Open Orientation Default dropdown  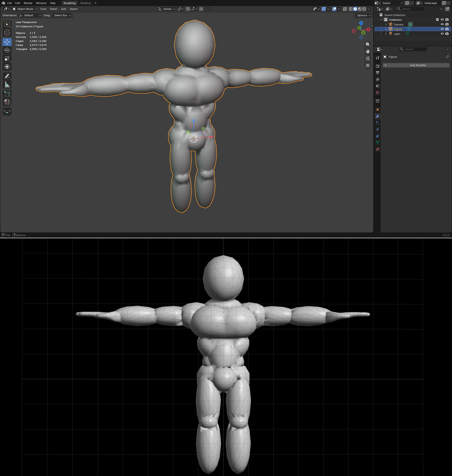coord(30,15)
